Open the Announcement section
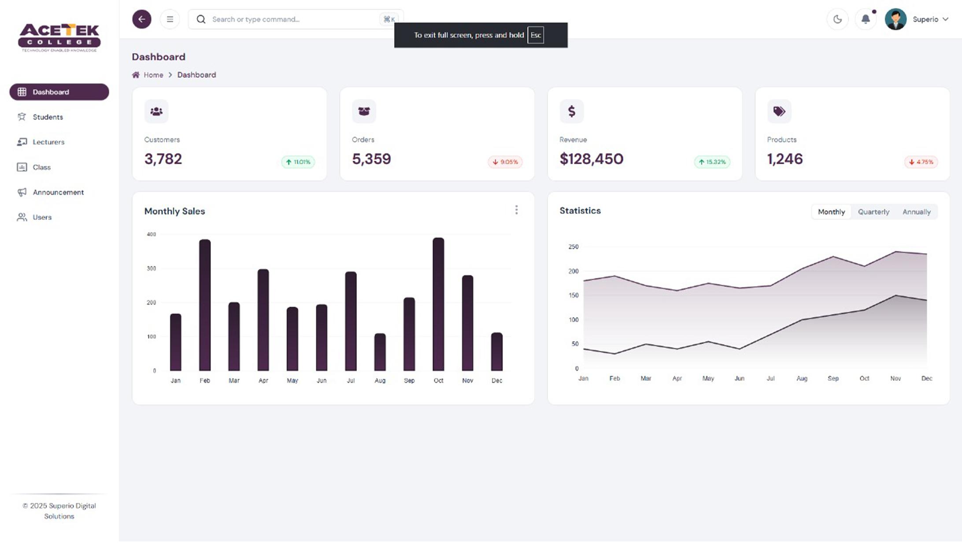962x560 pixels. pyautogui.click(x=58, y=192)
